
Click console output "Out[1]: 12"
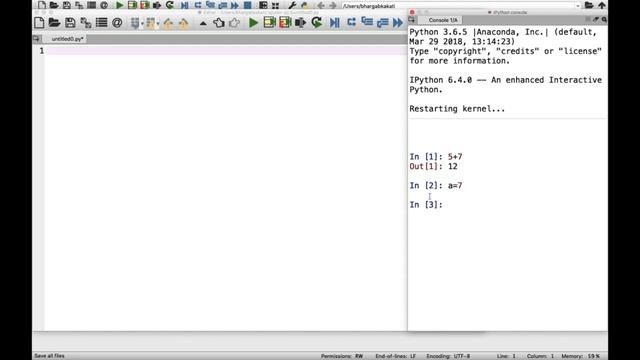433,167
